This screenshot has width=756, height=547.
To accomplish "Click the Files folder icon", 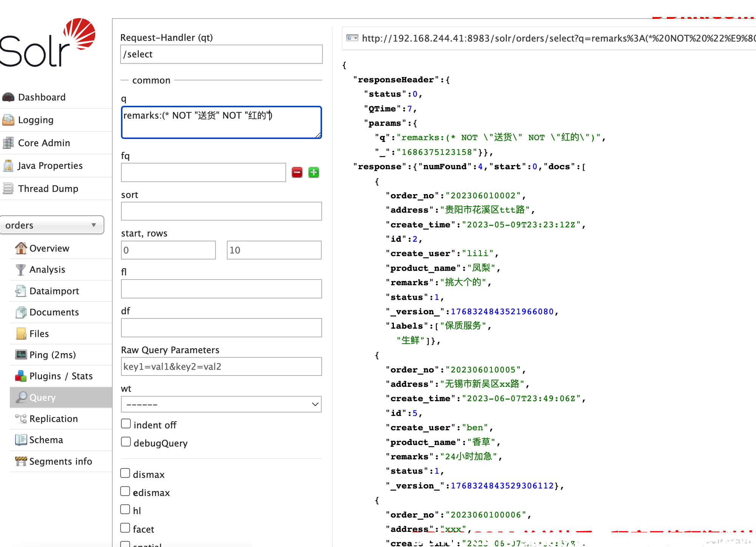I will coord(21,334).
